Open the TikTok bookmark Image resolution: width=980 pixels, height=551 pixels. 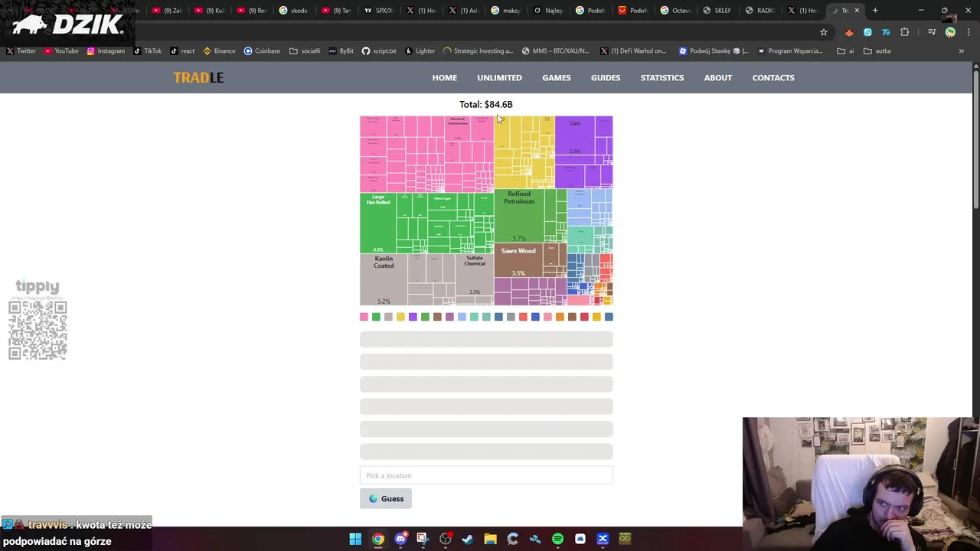coord(148,51)
